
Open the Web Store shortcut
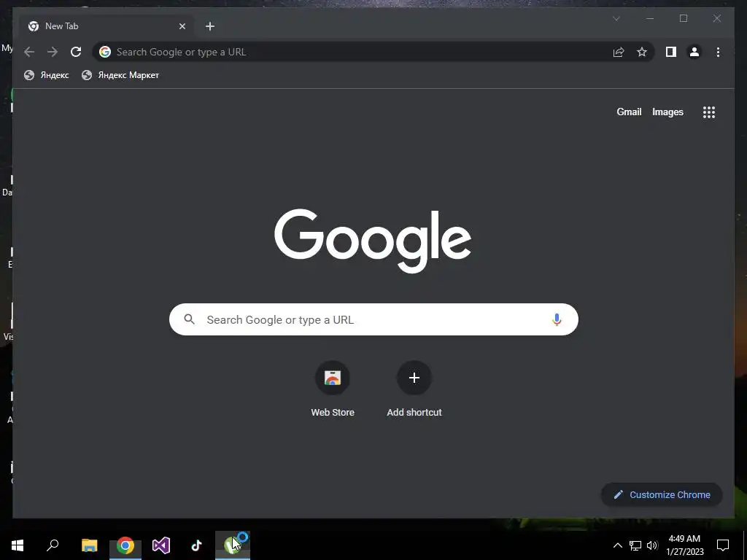click(333, 389)
